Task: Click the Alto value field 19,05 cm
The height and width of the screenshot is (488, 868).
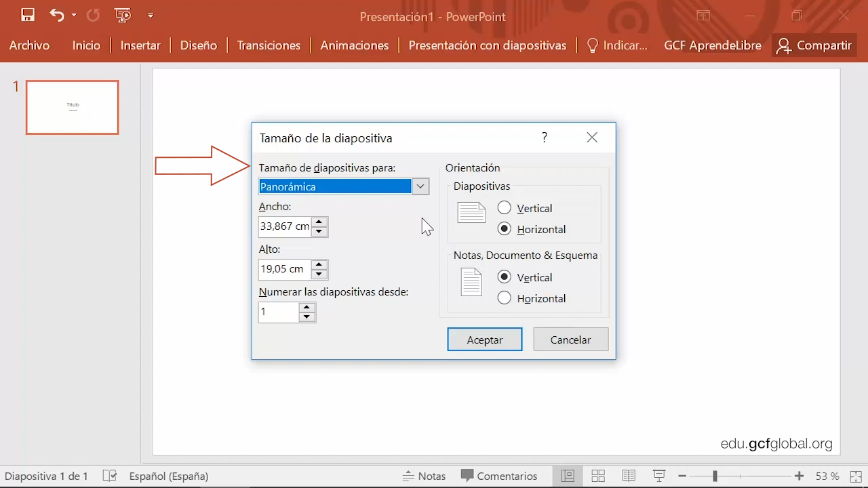Action: pos(285,269)
